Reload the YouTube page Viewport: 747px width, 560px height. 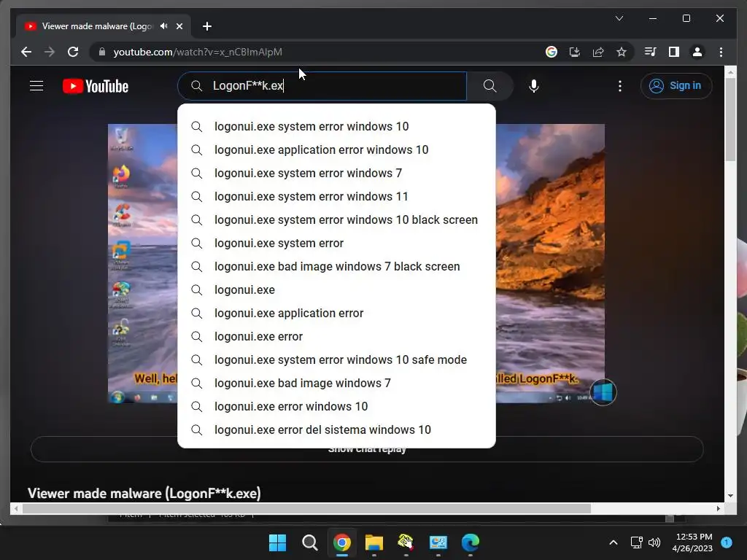point(73,52)
